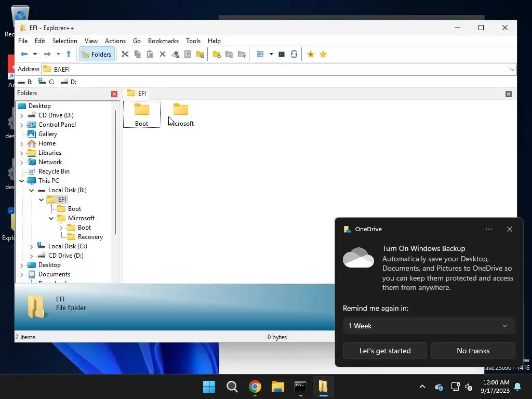532x399 pixels.
Task: Open the Selection menu
Action: coord(65,41)
